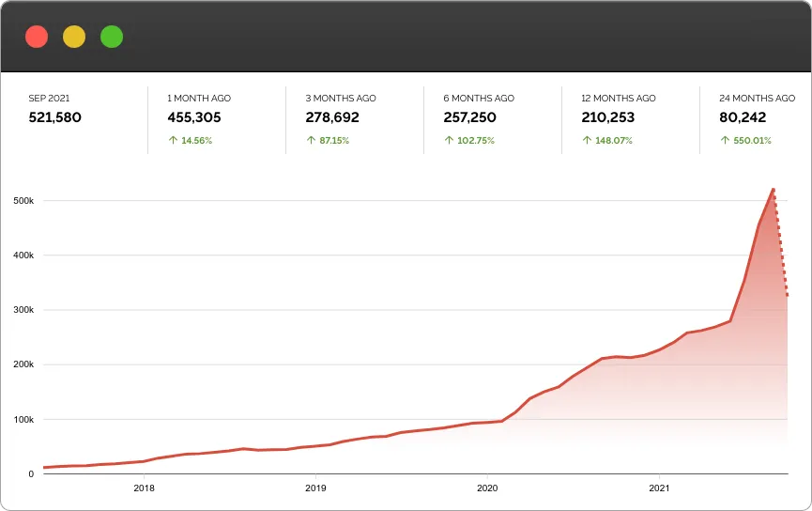Select the 3 Months Ago value 278,692
Viewport: 812px width, 511px height.
click(332, 117)
